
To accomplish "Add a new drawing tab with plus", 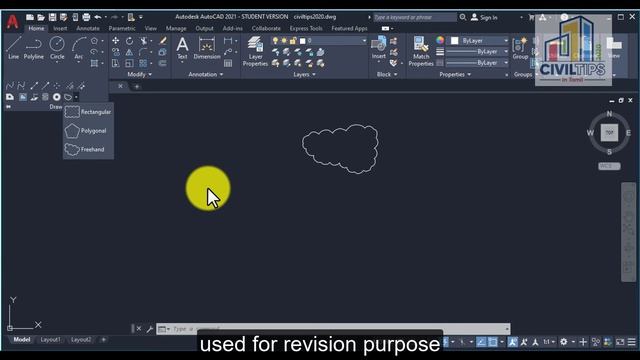I will tap(137, 87).
